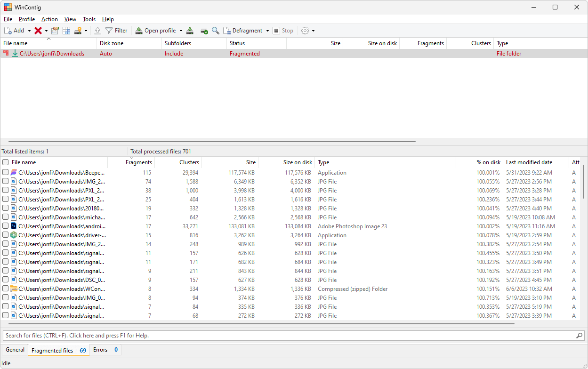This screenshot has width=588, height=369.
Task: Click the lower list vertical scrollbar
Action: (585, 181)
